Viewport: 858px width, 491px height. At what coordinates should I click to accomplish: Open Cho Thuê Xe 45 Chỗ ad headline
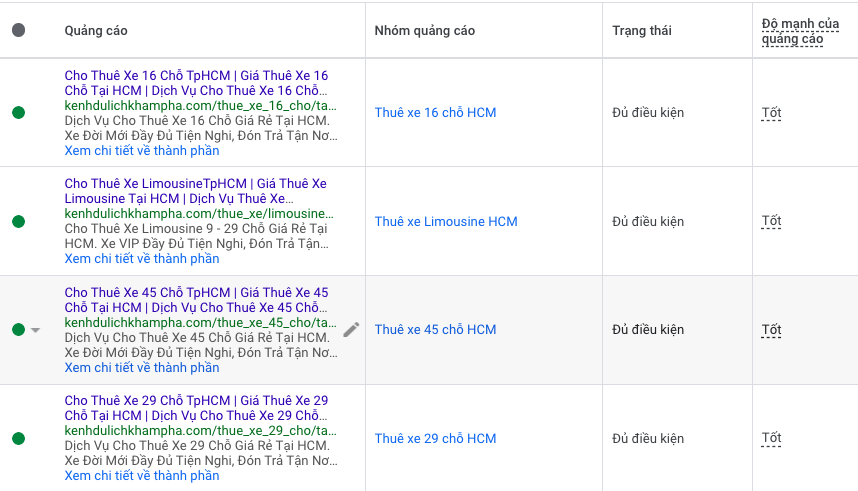[x=196, y=293]
